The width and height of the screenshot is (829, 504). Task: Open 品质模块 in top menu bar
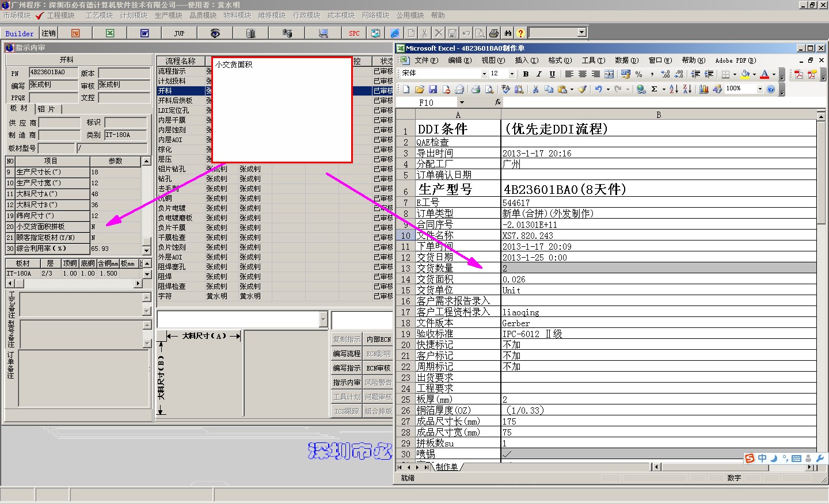click(203, 16)
